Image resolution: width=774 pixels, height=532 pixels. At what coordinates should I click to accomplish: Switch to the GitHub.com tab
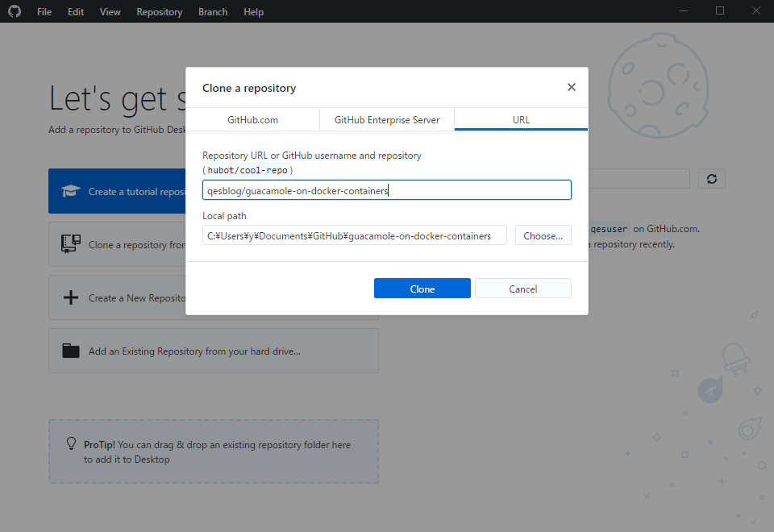(252, 119)
